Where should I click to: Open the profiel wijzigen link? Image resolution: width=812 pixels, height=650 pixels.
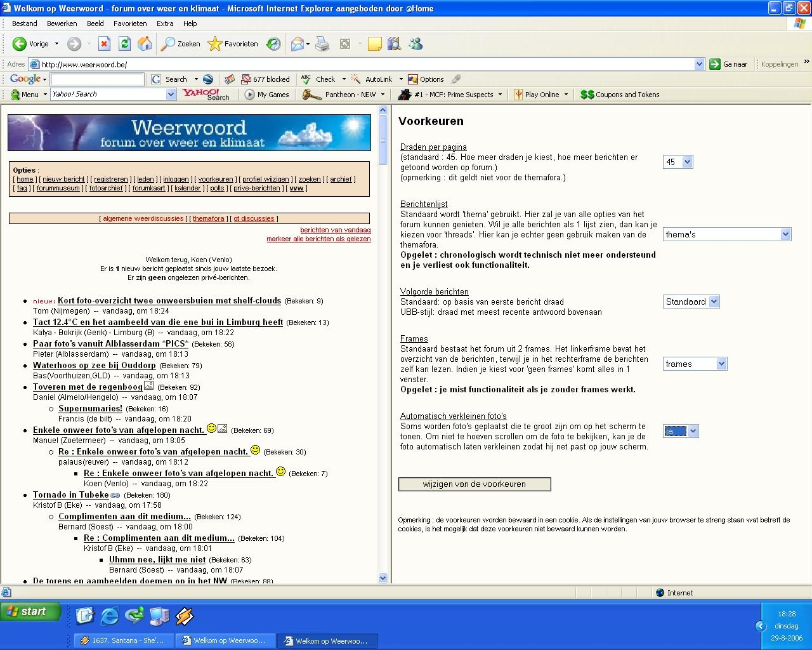266,180
